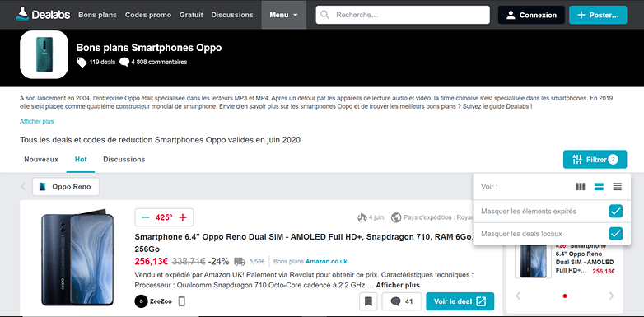Open the Filtrer filter panel
The height and width of the screenshot is (317, 644).
[x=595, y=159]
